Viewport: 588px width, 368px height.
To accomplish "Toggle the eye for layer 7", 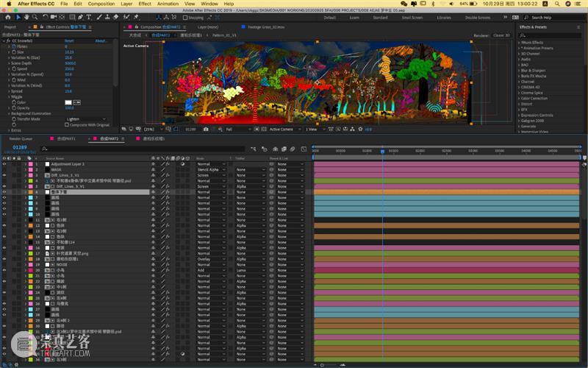I will click(x=4, y=197).
